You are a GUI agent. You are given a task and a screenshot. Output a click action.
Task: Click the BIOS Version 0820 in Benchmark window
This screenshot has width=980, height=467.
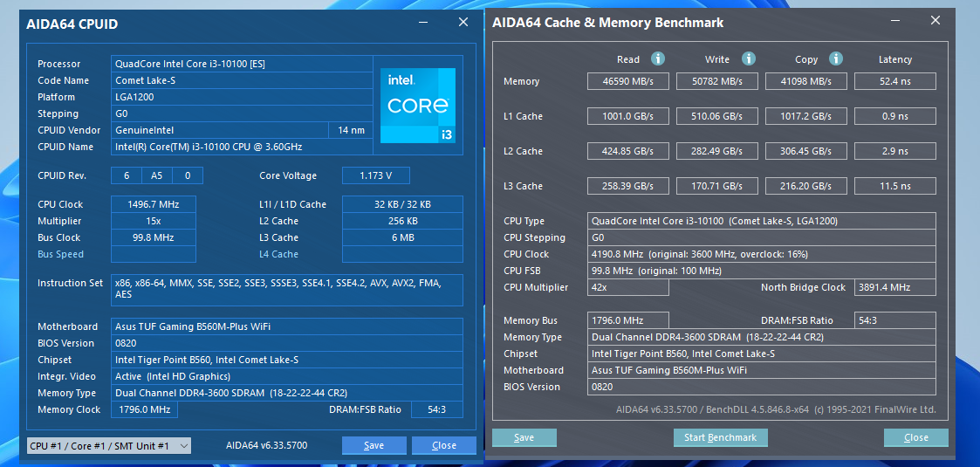pyautogui.click(x=762, y=387)
